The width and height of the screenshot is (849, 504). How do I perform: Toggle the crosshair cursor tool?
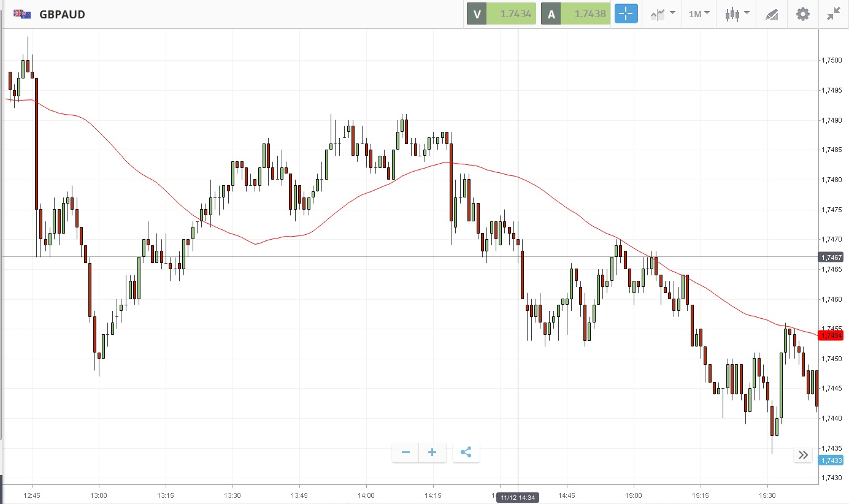coord(626,14)
